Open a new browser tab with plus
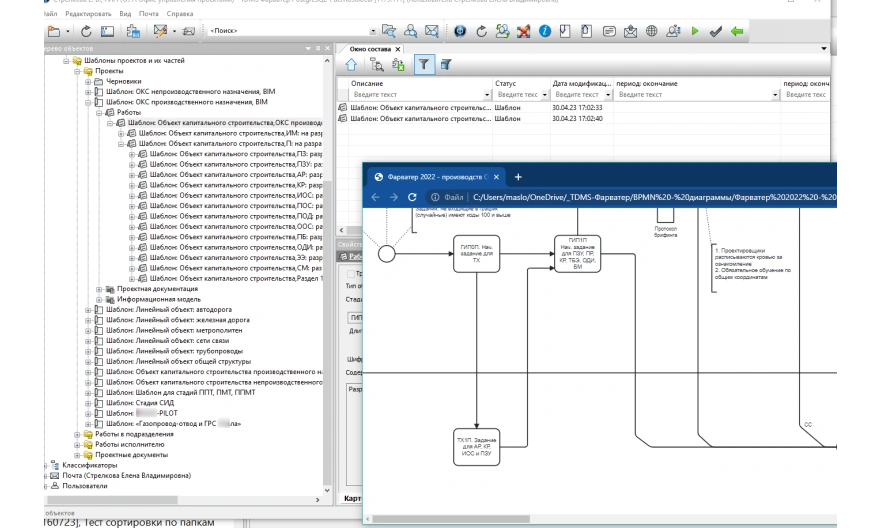 tap(518, 176)
